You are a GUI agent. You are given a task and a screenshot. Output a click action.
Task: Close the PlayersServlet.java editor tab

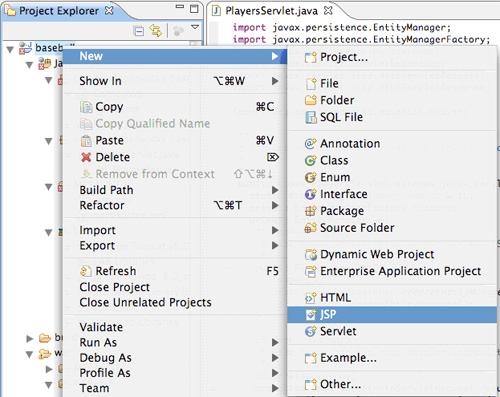tap(328, 11)
